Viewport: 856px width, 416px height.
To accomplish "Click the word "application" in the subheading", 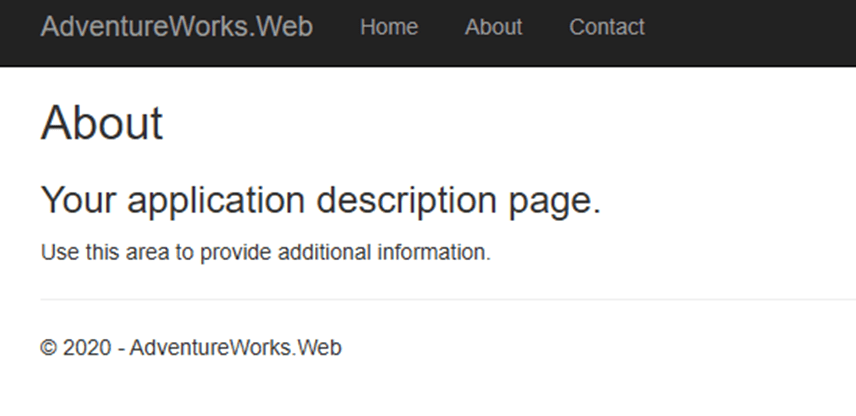I will click(215, 201).
